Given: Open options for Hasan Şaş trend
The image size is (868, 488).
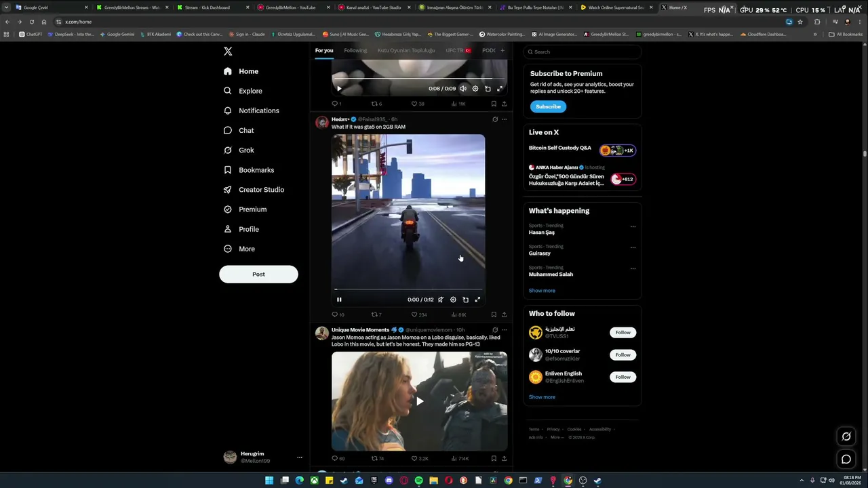Looking at the screenshot, I should (633, 226).
